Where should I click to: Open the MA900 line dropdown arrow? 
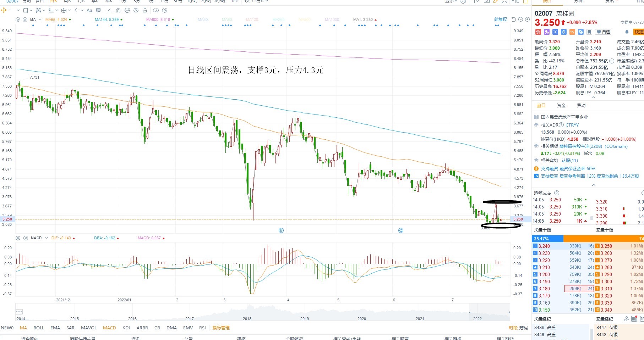[x=173, y=19]
